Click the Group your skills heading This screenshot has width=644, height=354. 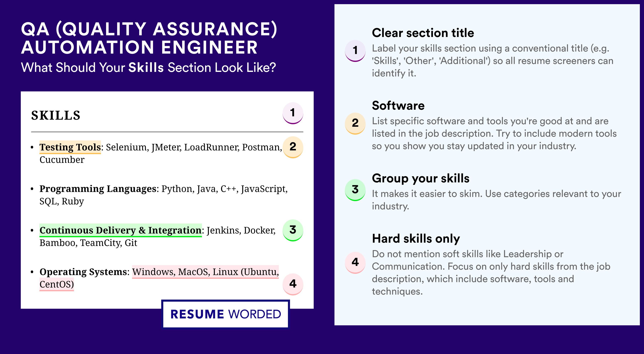[x=420, y=178]
